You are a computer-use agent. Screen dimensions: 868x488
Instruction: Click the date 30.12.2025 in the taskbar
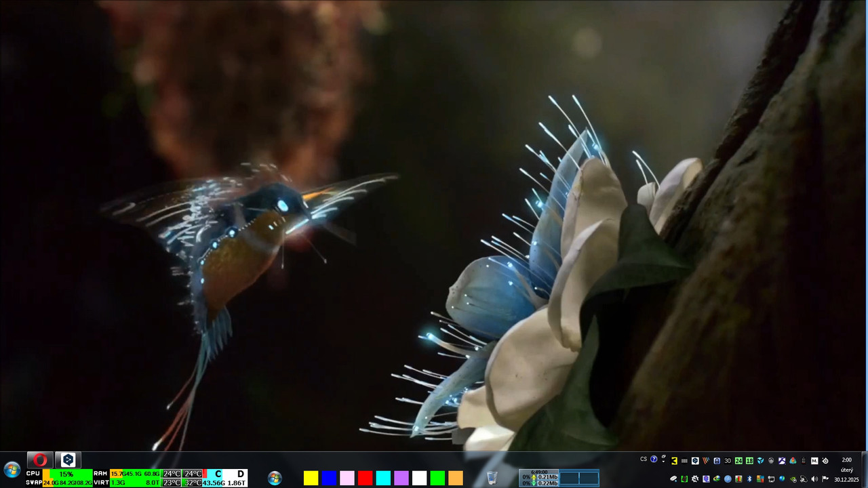[x=846, y=480]
